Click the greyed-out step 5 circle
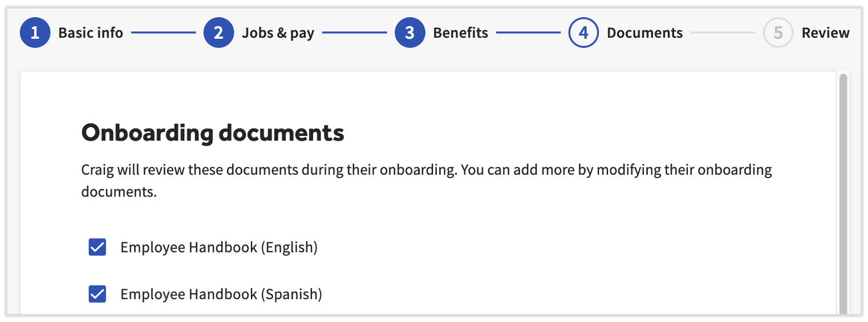868x322 pixels. click(778, 33)
